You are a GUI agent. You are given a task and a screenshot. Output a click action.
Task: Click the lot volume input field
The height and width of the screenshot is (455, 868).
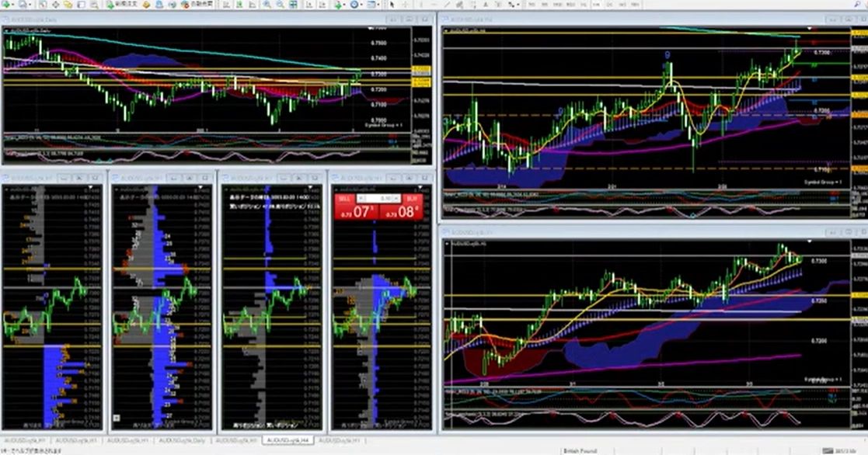378,198
